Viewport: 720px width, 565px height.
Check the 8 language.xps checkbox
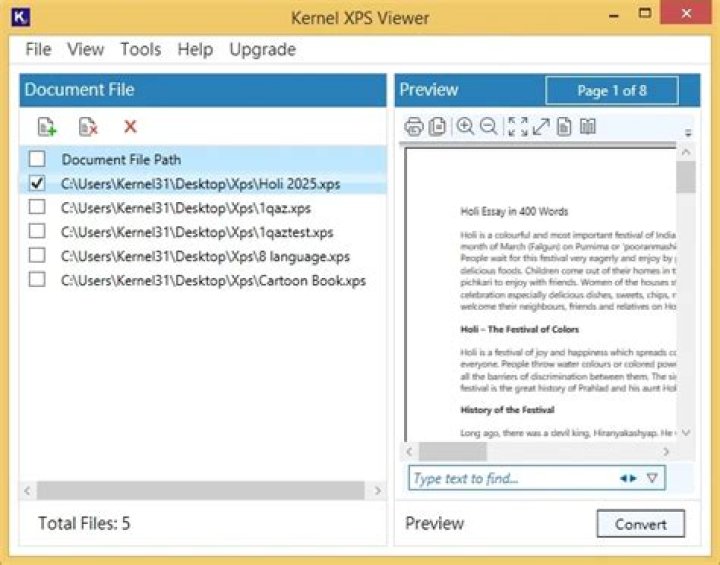coord(37,255)
